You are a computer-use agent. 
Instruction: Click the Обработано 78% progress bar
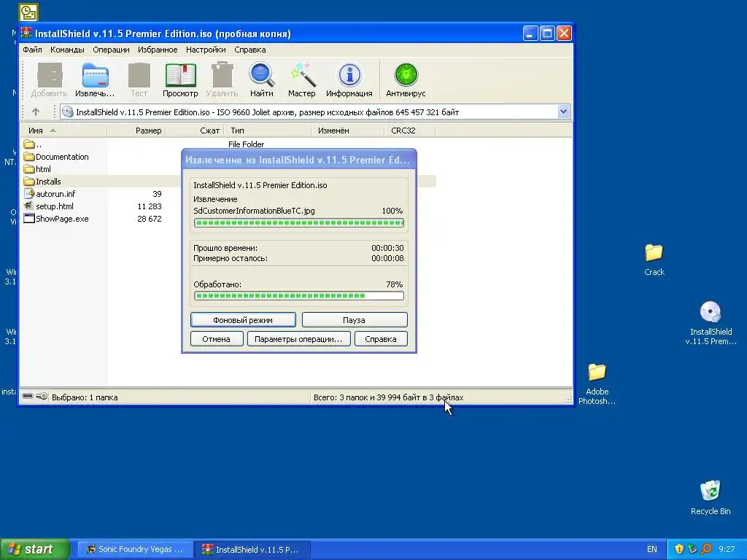click(x=298, y=296)
